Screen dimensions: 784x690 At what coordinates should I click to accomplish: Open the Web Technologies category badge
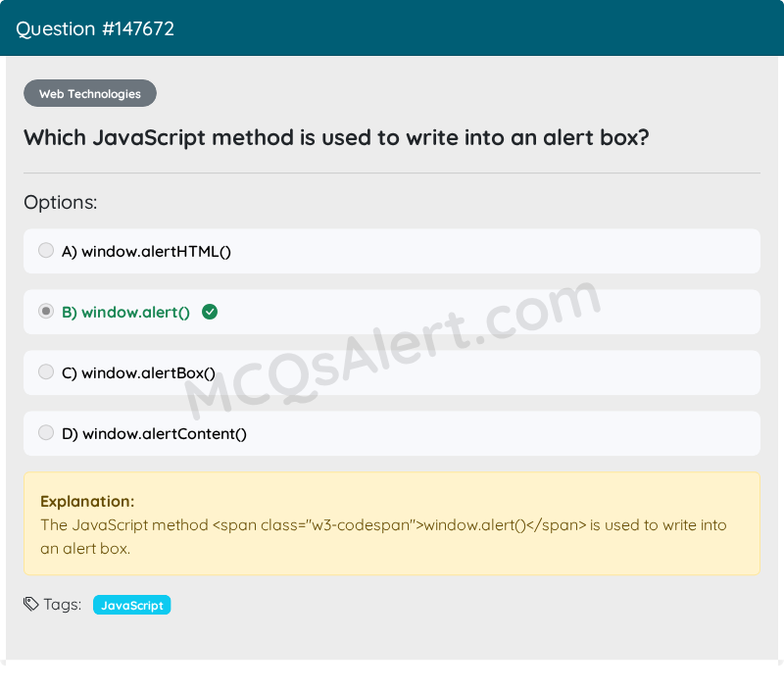click(90, 93)
